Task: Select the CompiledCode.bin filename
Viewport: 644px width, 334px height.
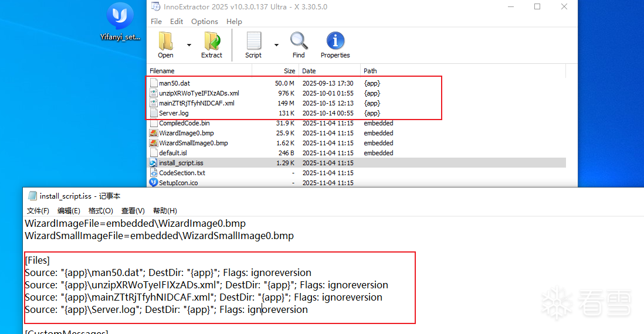Action: point(184,123)
